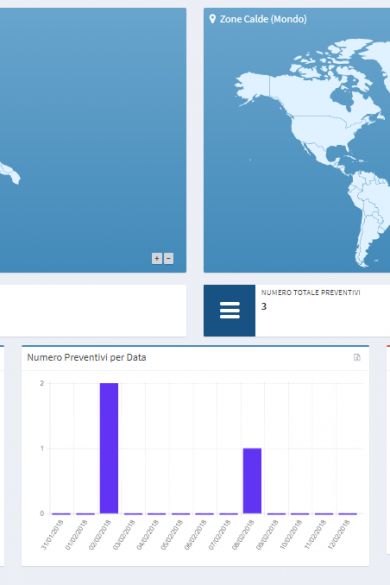Click the NUMERO TOTALE PREVENTIVI label

[x=311, y=293]
